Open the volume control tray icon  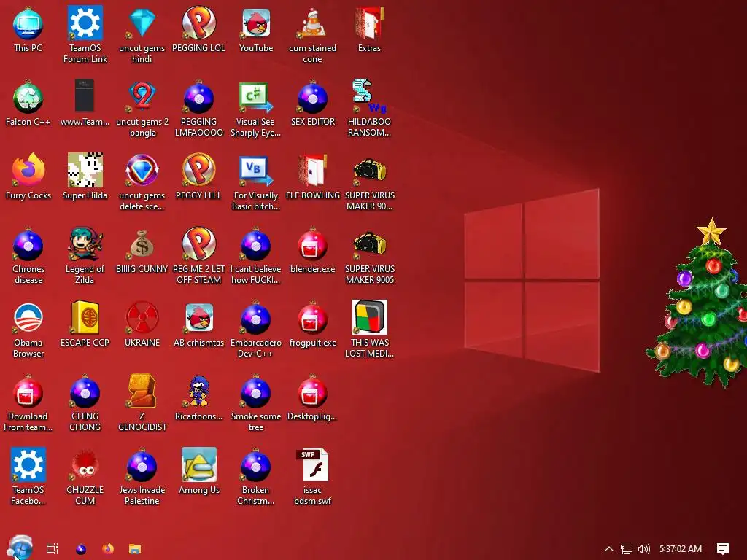(643, 549)
